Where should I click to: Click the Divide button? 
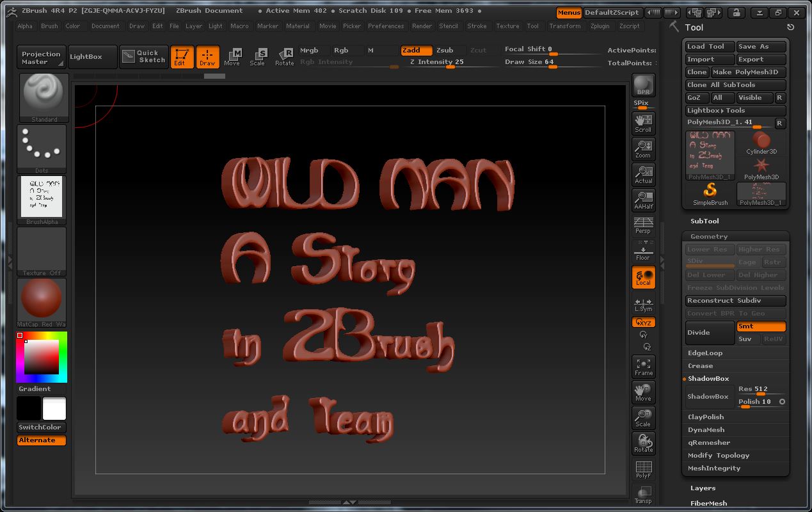click(x=710, y=333)
